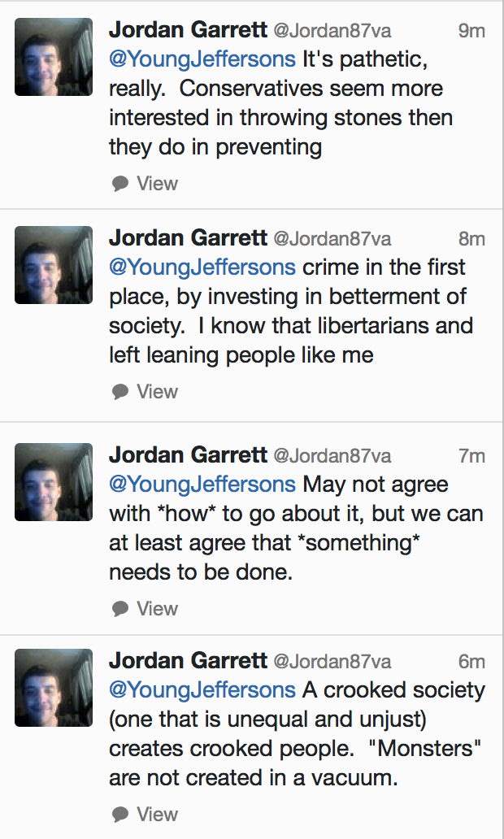Screen dimensions: 504x839
Task: Open the avatar on the 'crooked society' tweet
Action: 54,688
